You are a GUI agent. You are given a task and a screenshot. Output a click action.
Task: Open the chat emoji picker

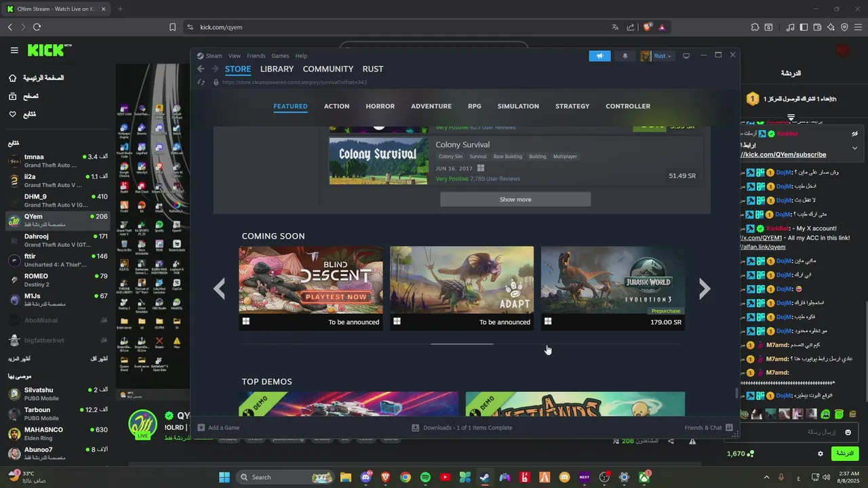coord(848,432)
